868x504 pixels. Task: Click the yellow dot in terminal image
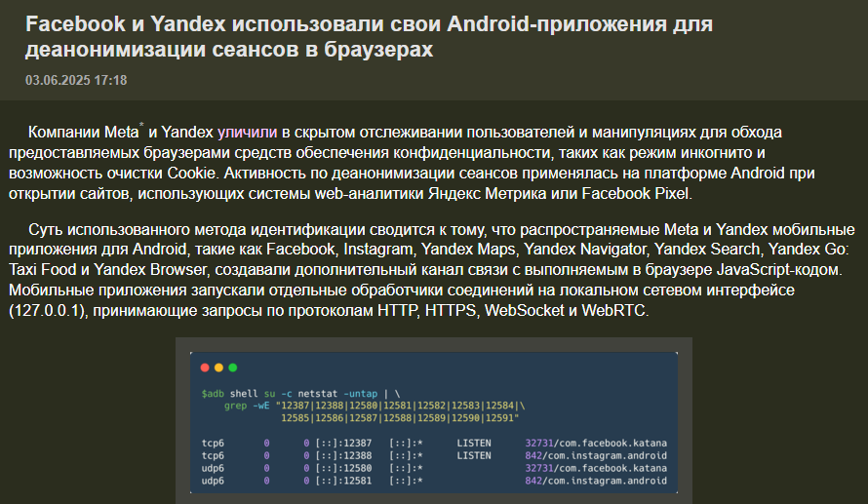click(x=218, y=368)
